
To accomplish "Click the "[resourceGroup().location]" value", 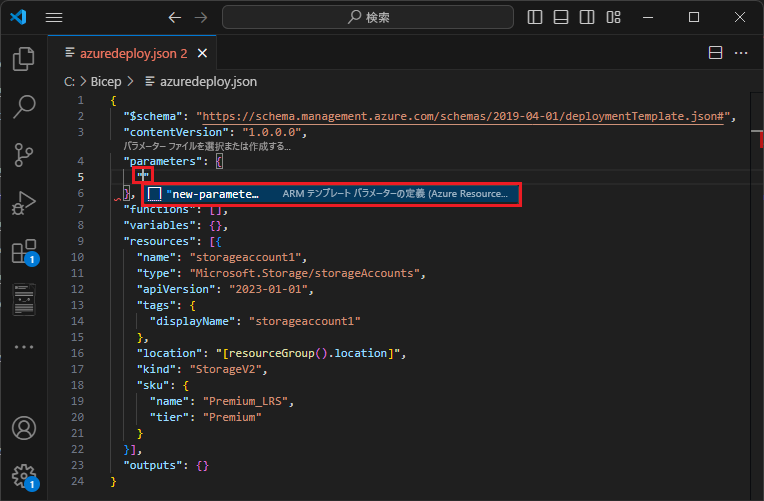I will coord(308,353).
